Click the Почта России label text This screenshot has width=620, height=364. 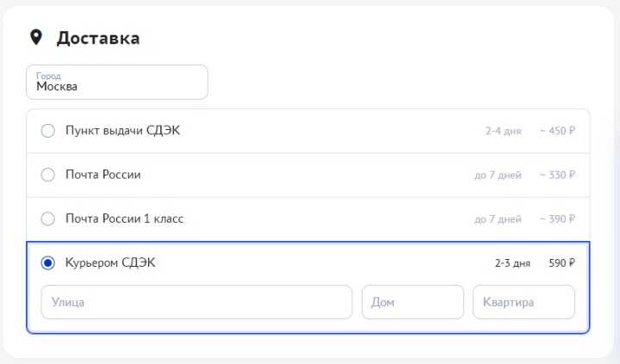[103, 175]
